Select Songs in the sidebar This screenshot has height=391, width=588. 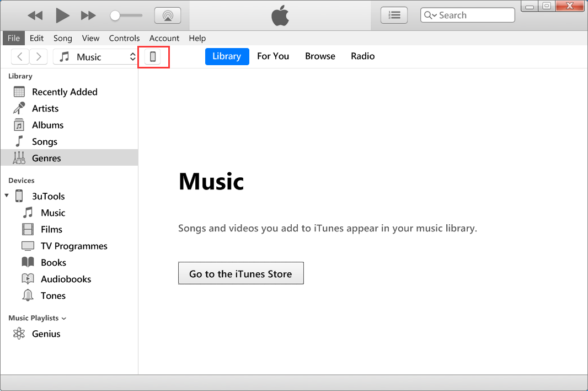pyautogui.click(x=70, y=141)
